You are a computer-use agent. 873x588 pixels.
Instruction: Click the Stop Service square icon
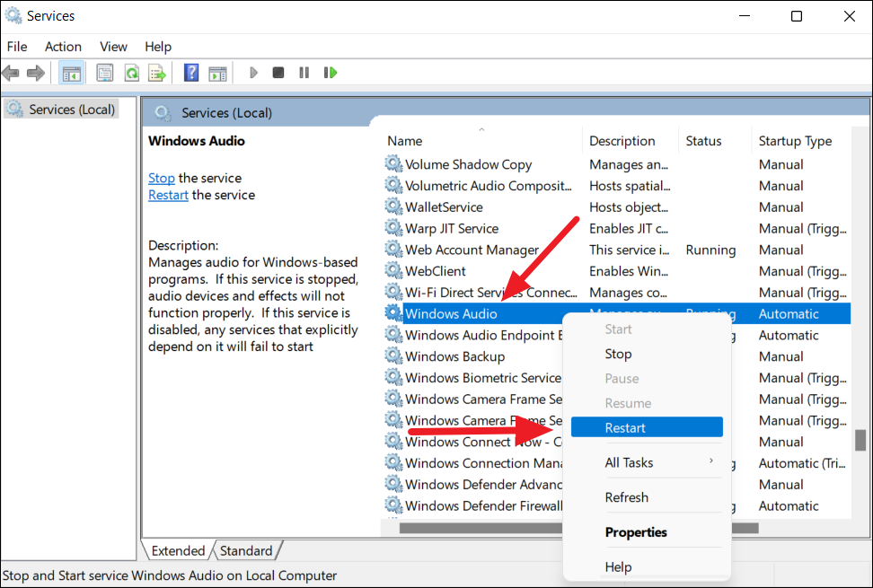pos(278,73)
